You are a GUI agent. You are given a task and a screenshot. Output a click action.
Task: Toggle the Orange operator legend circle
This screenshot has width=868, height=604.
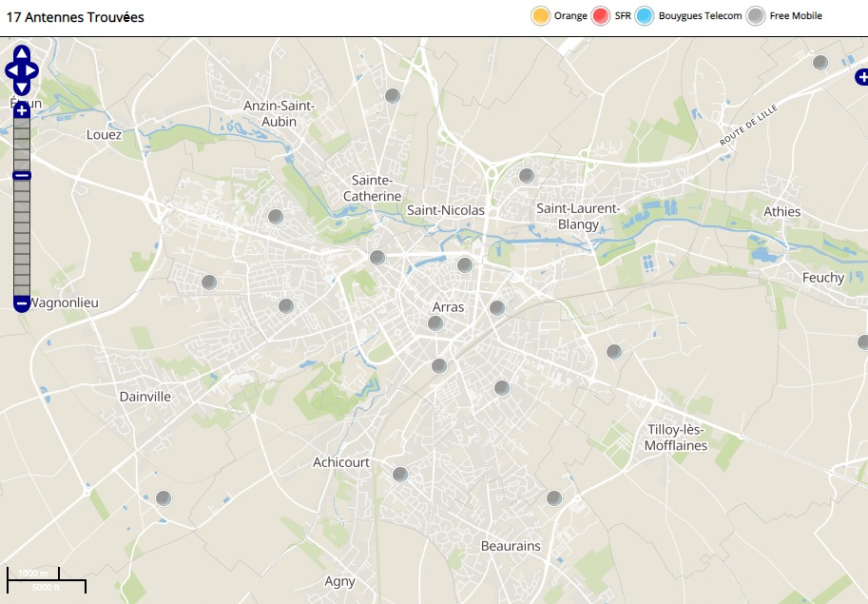540,16
